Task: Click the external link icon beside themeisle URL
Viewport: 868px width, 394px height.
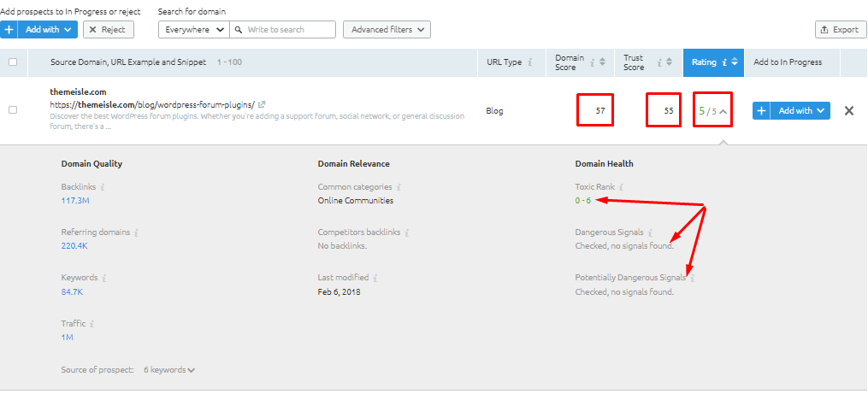Action: coord(262,104)
